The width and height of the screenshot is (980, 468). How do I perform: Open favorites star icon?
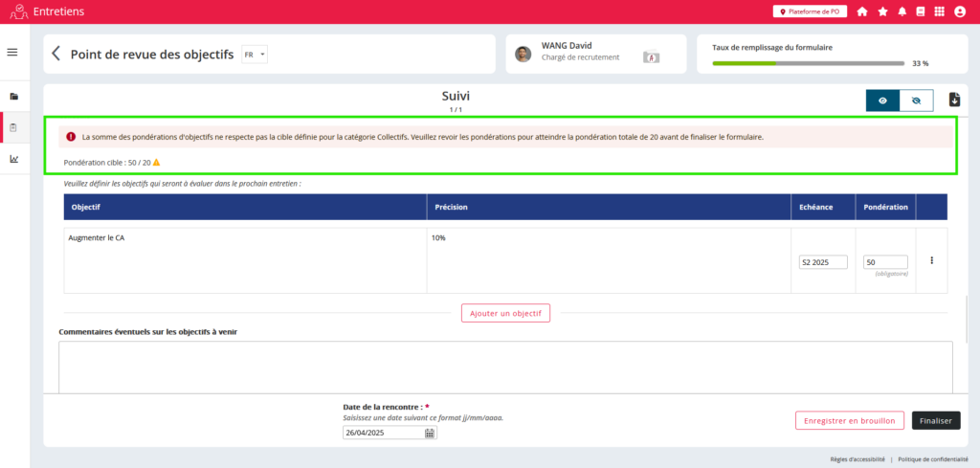point(882,11)
